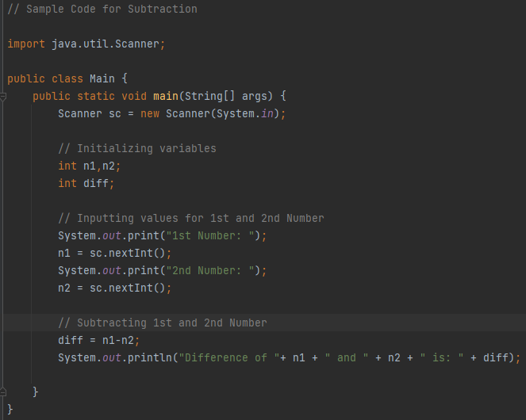This screenshot has width=526, height=420.
Task: Click the import keyword
Action: coord(26,44)
